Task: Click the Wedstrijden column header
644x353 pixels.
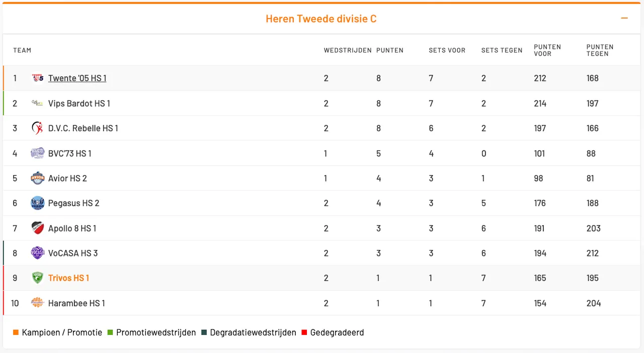Action: tap(348, 50)
